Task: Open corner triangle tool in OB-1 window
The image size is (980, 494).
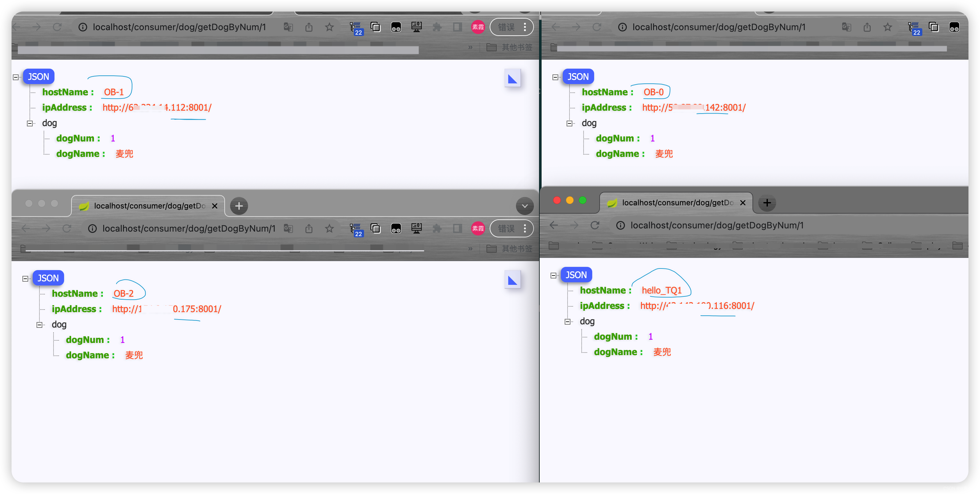Action: [x=512, y=79]
